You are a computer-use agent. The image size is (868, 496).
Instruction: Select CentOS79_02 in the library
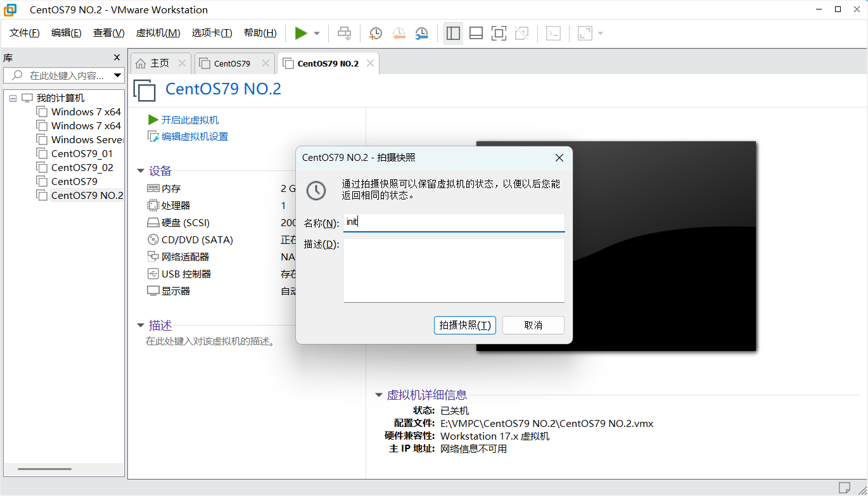tap(74, 168)
